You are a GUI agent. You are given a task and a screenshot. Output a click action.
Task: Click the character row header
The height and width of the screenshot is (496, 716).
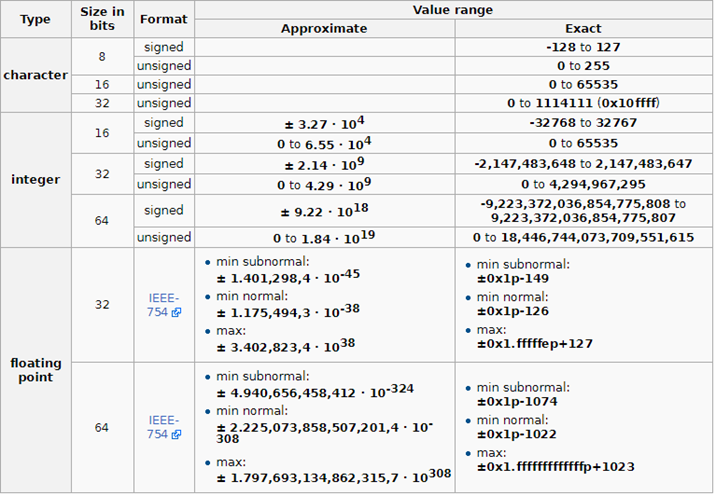35,75
